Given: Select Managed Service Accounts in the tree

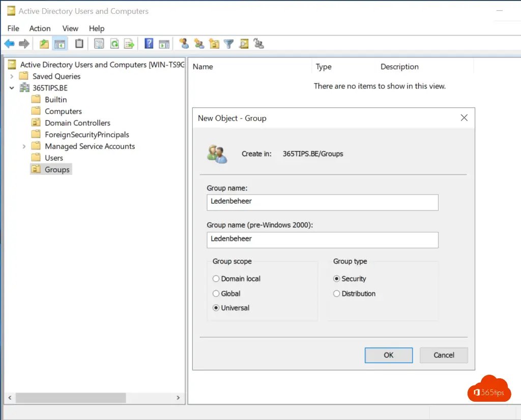Looking at the screenshot, I should click(x=90, y=146).
